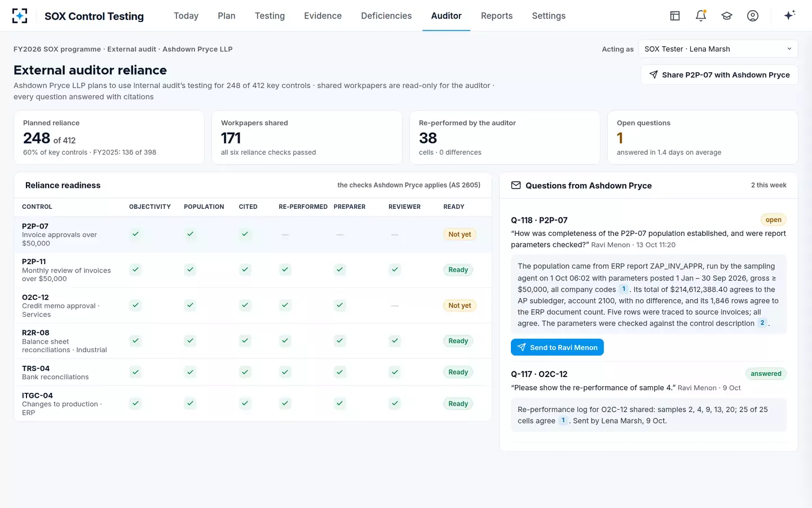This screenshot has height=508, width=812.
Task: Open the Acting as role dropdown
Action: pyautogui.click(x=718, y=49)
